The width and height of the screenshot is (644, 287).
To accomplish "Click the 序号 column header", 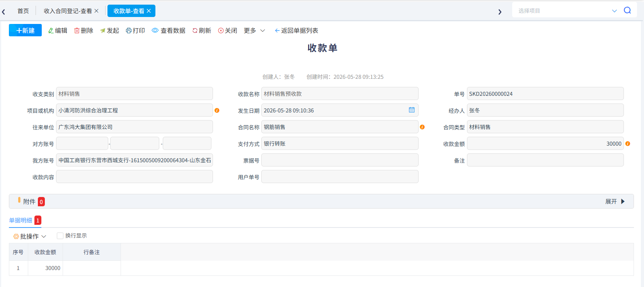I will click(x=18, y=252).
